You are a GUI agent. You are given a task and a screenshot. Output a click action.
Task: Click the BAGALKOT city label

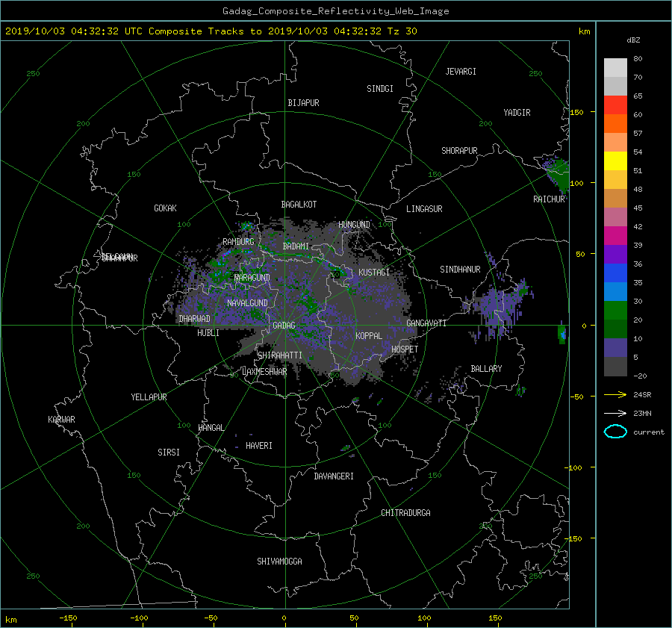(299, 205)
